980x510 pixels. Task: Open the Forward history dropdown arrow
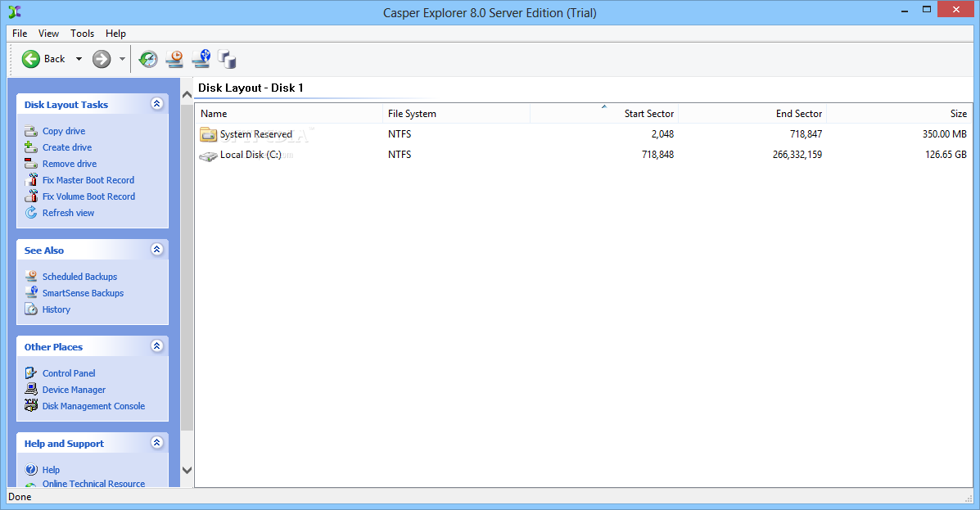(x=122, y=59)
